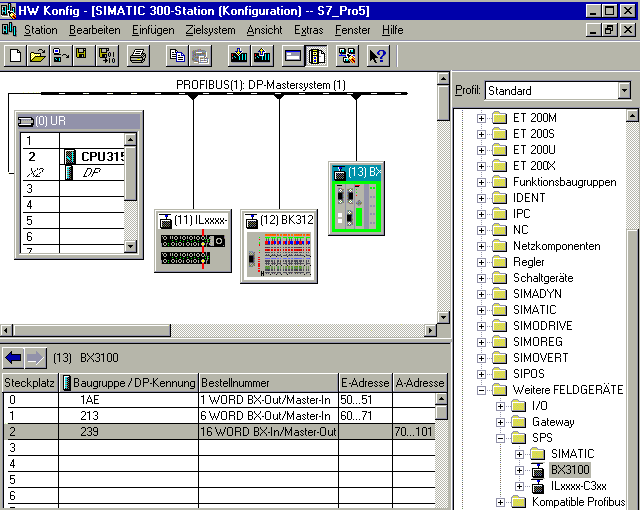Click the Save floppy disk icon
Viewport: 640px width, 510px height.
(83, 56)
